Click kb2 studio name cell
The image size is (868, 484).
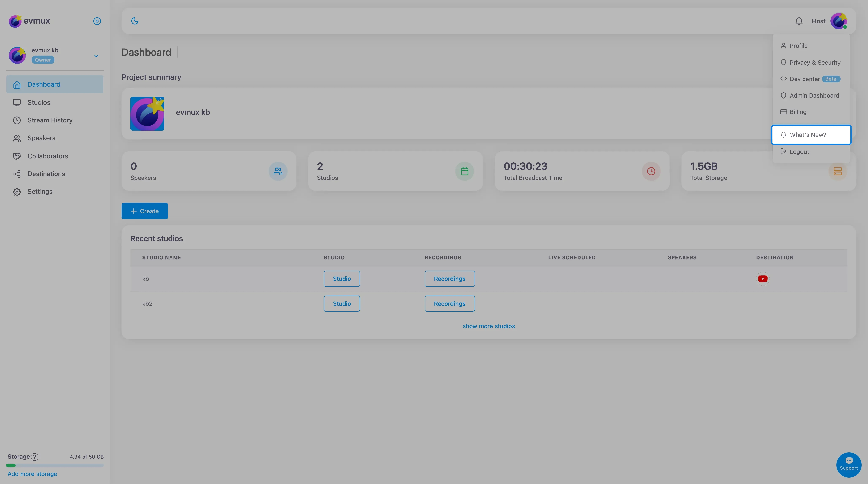click(147, 304)
